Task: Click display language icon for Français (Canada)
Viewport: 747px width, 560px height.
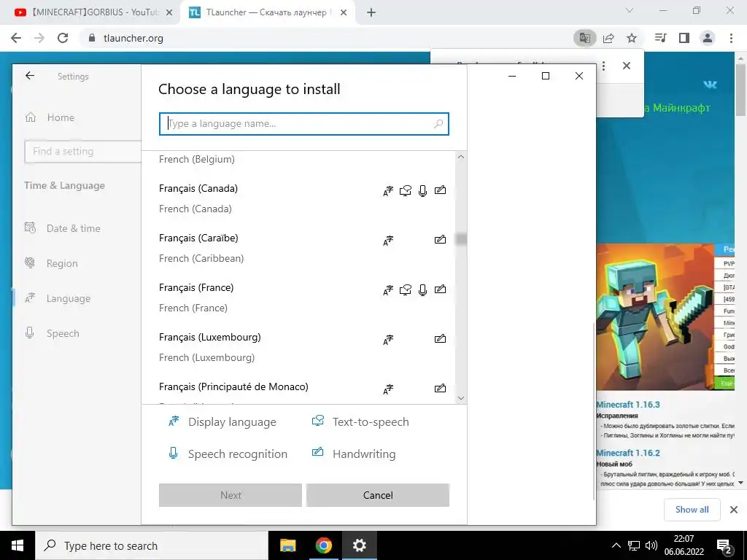Action: tap(388, 191)
